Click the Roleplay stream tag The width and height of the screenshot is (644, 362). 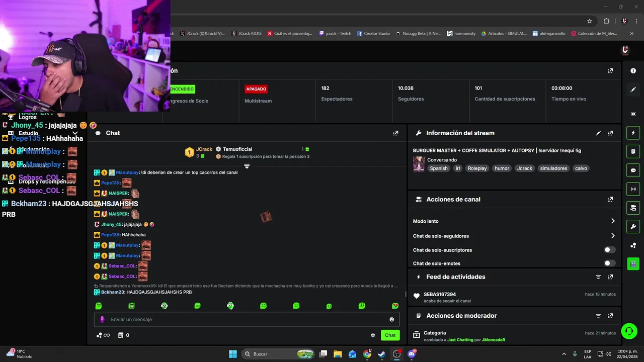coord(477,168)
